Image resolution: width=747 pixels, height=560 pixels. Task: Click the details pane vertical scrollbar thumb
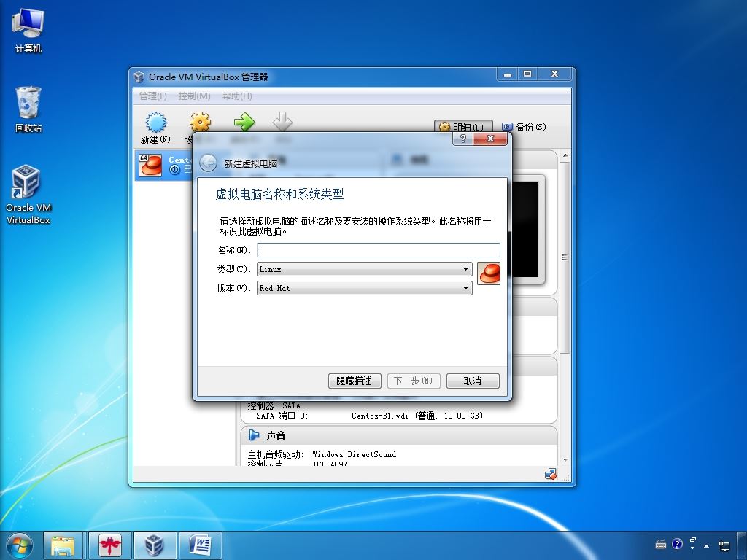(x=565, y=257)
